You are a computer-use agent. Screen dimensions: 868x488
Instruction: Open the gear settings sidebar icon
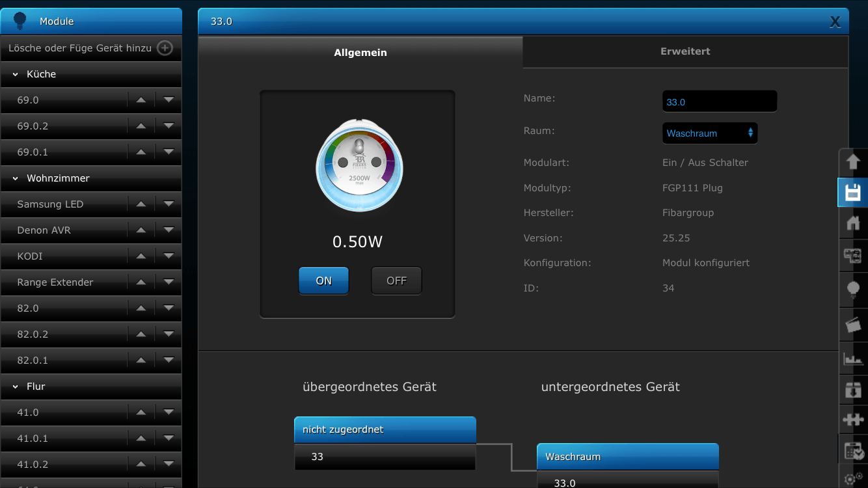pos(852,479)
